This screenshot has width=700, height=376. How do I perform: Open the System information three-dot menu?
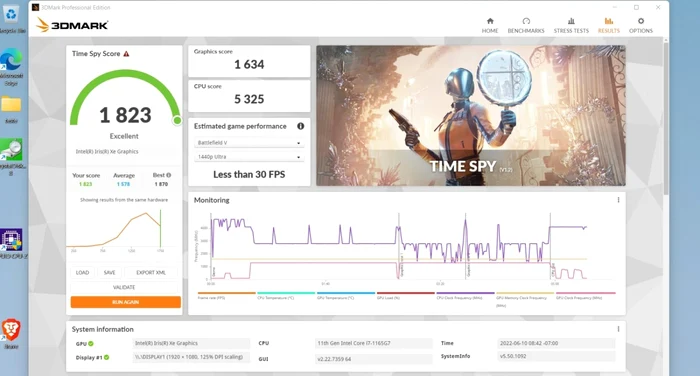618,329
